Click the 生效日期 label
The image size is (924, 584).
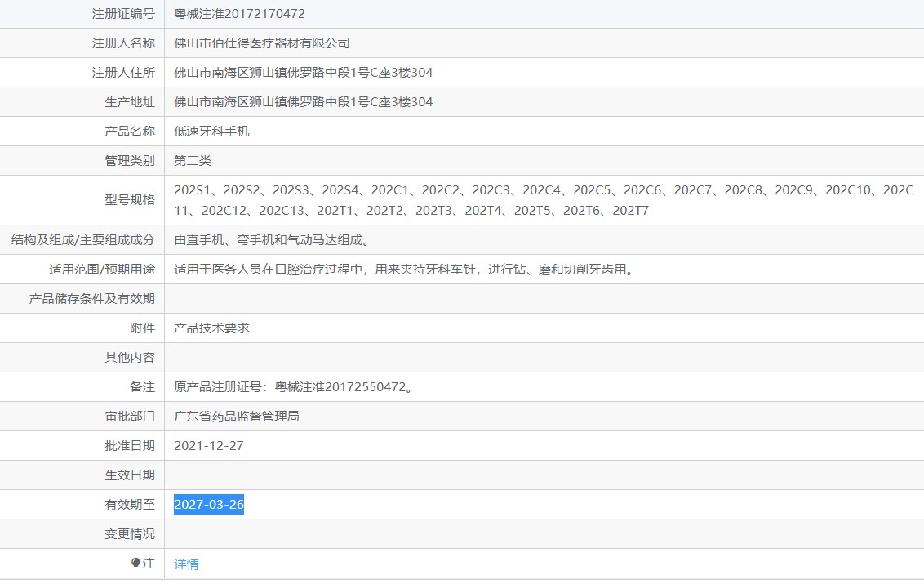point(130,475)
